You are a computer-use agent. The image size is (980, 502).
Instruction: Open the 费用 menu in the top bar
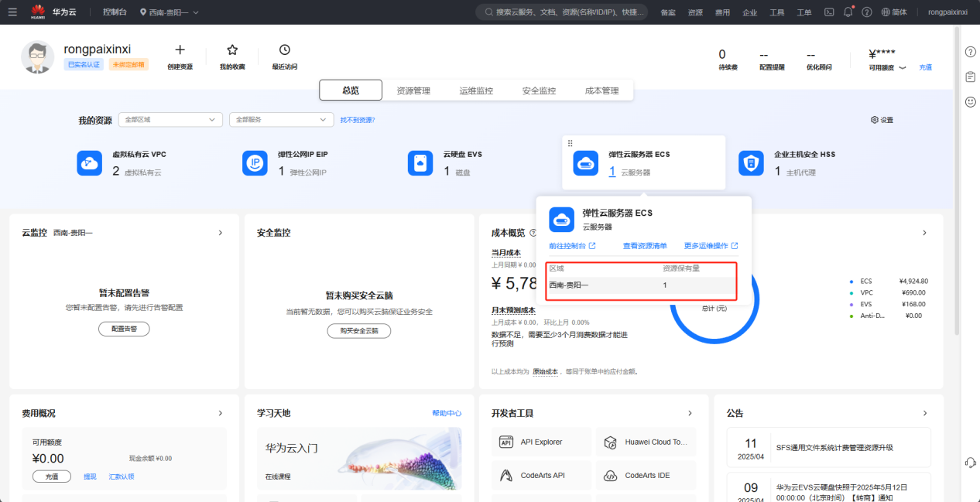pyautogui.click(x=722, y=12)
